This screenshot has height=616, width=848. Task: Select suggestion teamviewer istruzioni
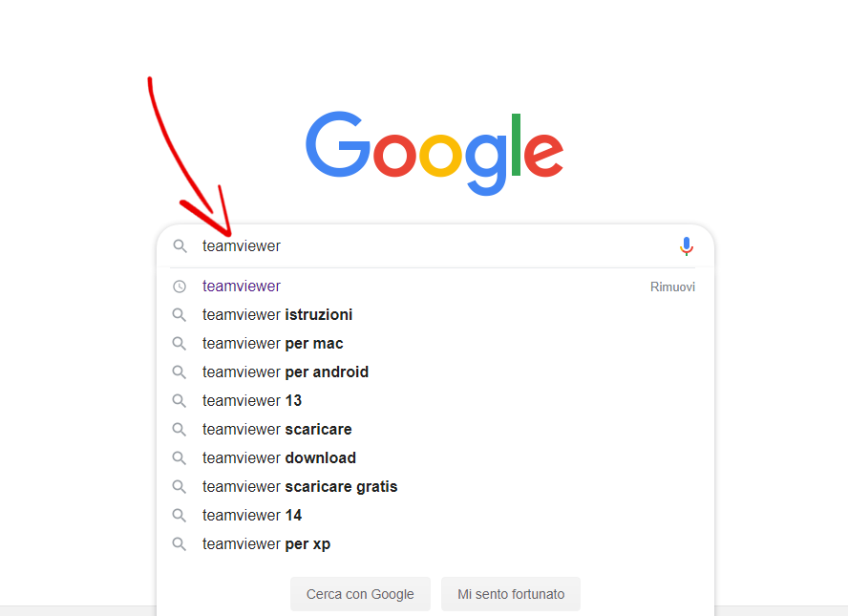pyautogui.click(x=277, y=315)
